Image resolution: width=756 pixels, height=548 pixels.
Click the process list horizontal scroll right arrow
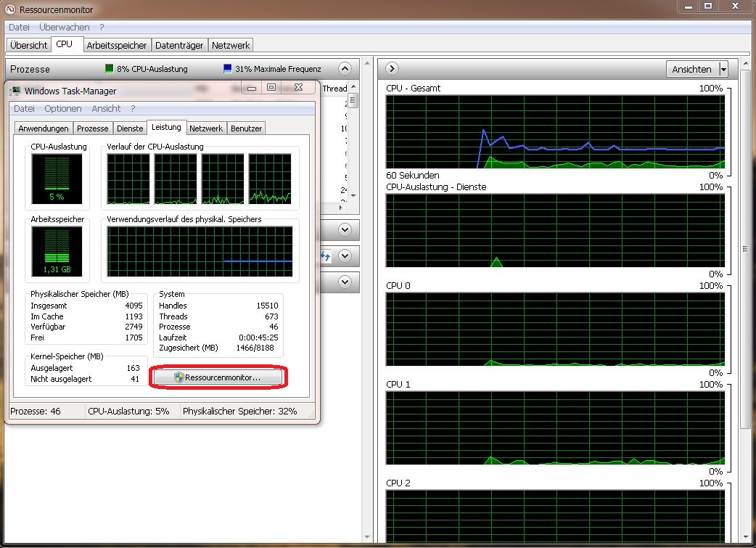[341, 208]
